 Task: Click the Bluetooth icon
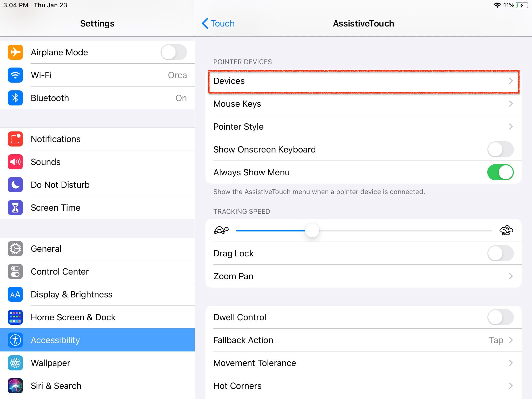tap(15, 98)
